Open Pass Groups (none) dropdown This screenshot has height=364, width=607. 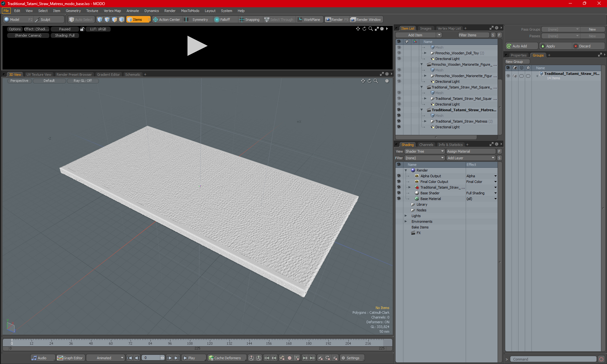pos(561,29)
